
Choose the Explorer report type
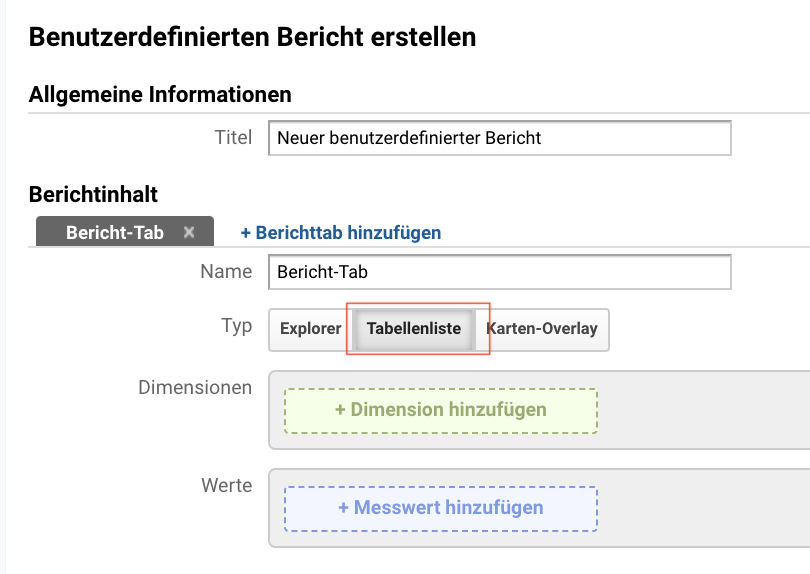(x=310, y=329)
